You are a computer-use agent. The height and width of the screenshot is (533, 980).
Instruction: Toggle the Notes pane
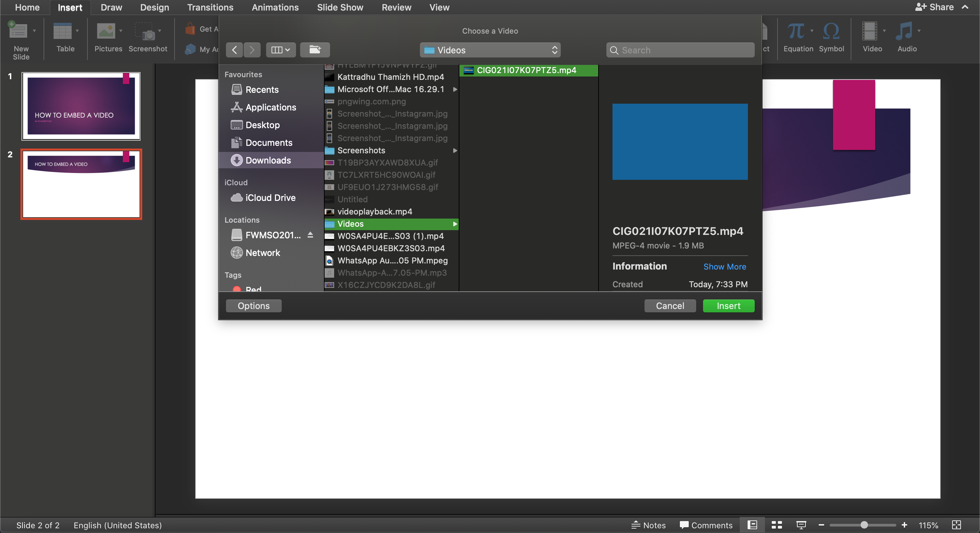[x=648, y=525]
